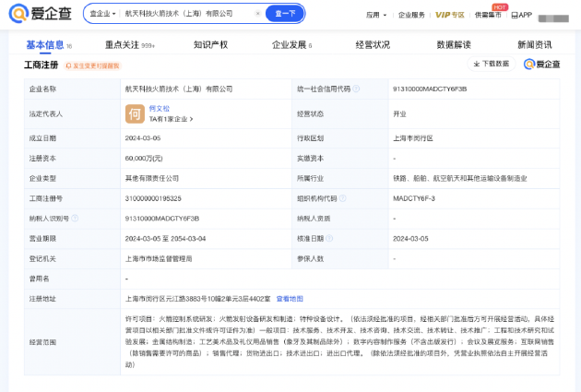Select 登记机关 value 上海市市场监督管理局
The image size is (581, 392).
click(x=159, y=259)
